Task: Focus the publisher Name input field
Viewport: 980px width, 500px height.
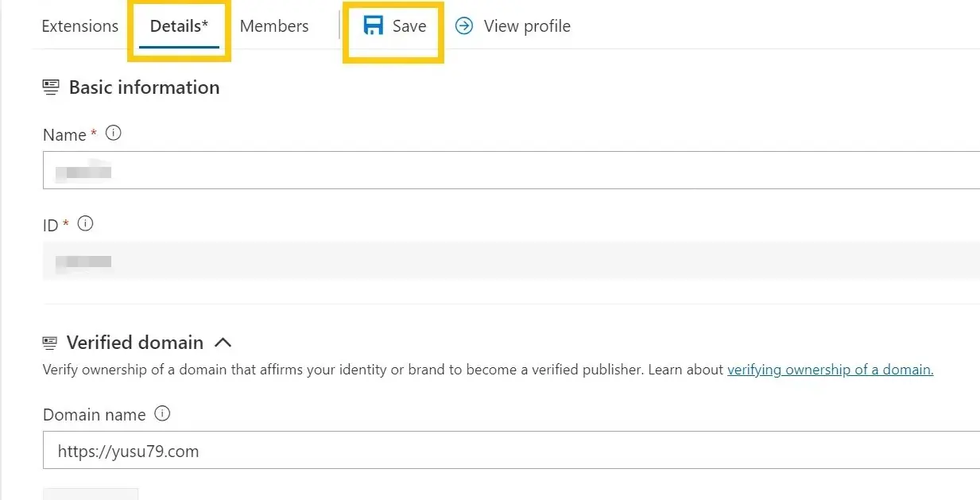Action: 509,170
